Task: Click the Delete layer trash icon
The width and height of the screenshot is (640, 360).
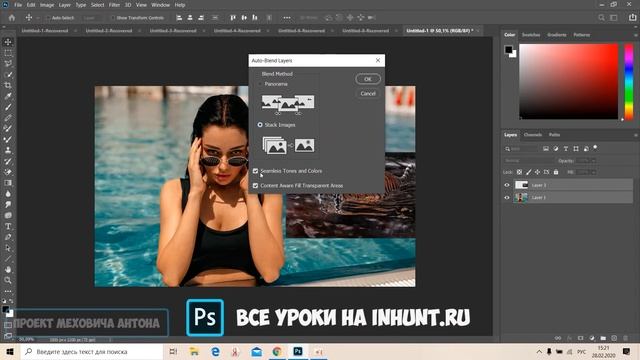Action: click(x=626, y=338)
